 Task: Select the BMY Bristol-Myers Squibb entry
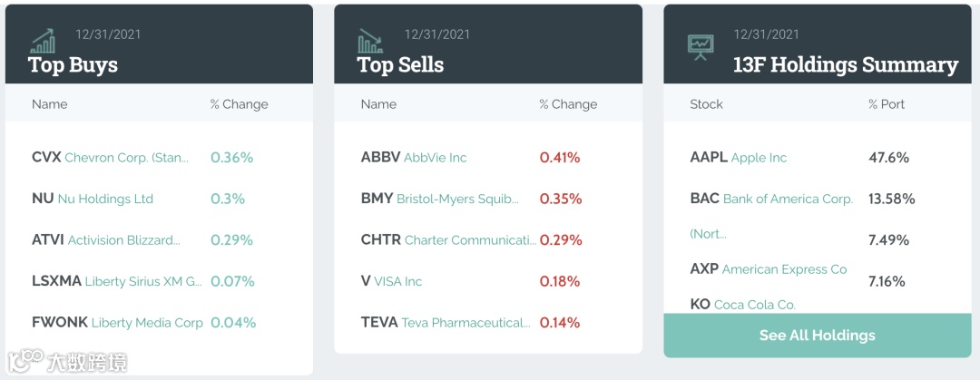tap(440, 199)
